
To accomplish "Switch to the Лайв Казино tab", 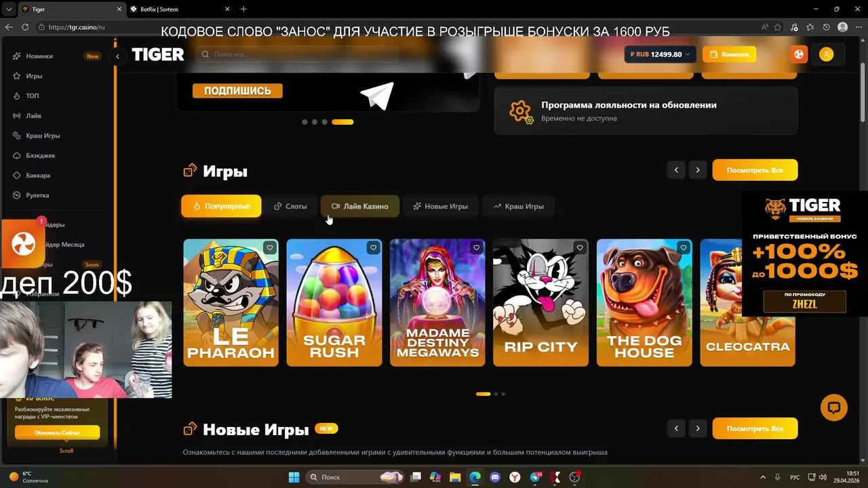I will [x=360, y=206].
